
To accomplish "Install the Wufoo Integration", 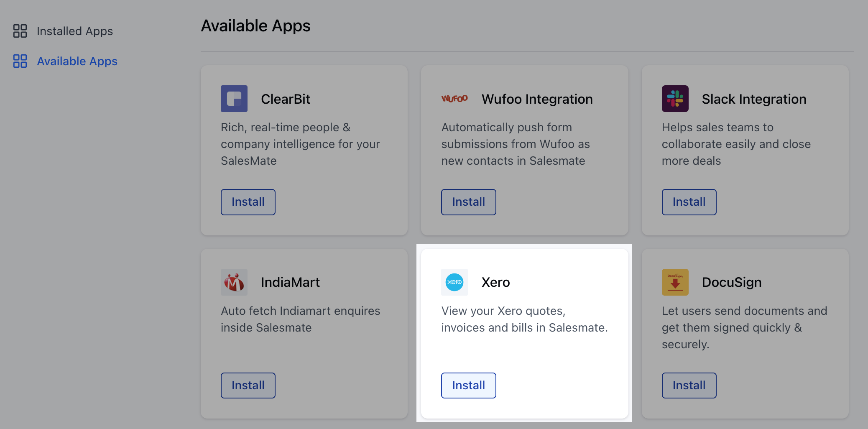I will pyautogui.click(x=469, y=202).
